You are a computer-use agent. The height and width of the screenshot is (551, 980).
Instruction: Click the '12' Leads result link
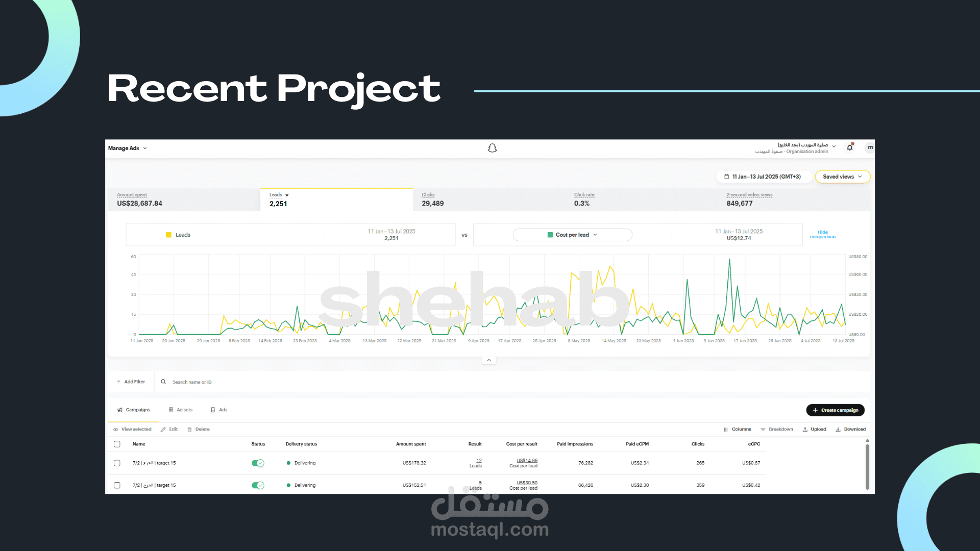point(479,461)
